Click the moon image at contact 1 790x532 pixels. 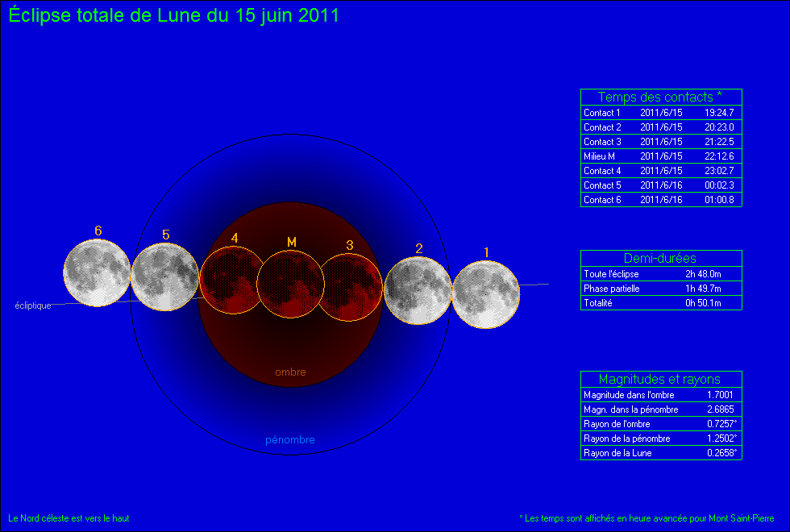click(485, 295)
